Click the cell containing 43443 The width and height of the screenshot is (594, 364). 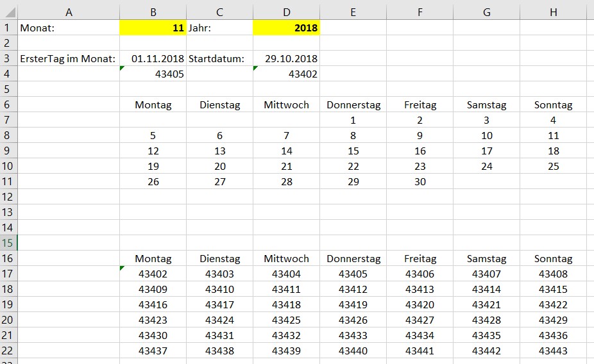pyautogui.click(x=553, y=351)
